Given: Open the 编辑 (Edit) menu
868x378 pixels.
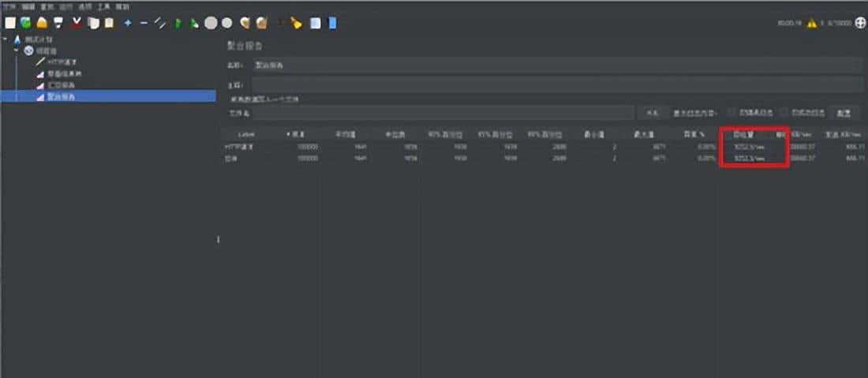Looking at the screenshot, I should pos(28,7).
